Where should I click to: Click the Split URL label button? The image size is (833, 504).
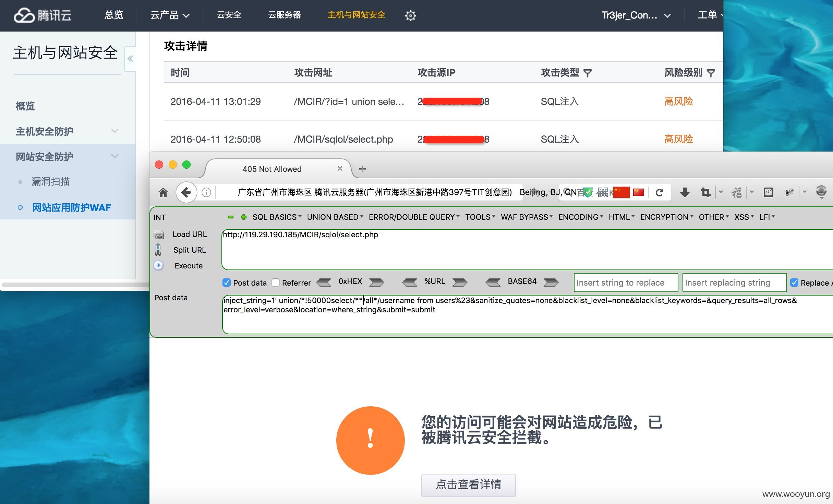click(190, 250)
